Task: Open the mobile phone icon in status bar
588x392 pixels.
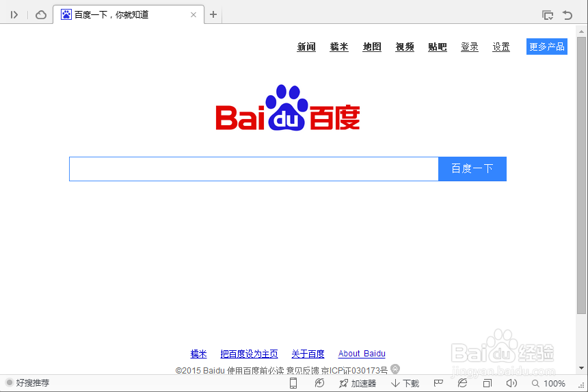Action: [293, 383]
